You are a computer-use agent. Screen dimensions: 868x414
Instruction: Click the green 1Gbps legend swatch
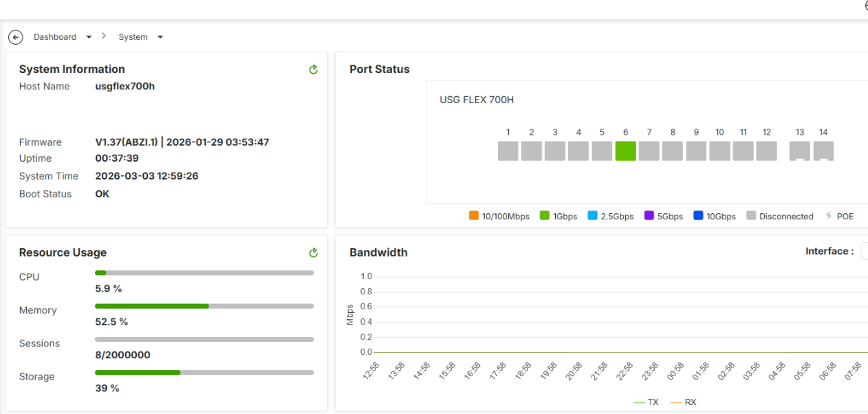pyautogui.click(x=545, y=215)
